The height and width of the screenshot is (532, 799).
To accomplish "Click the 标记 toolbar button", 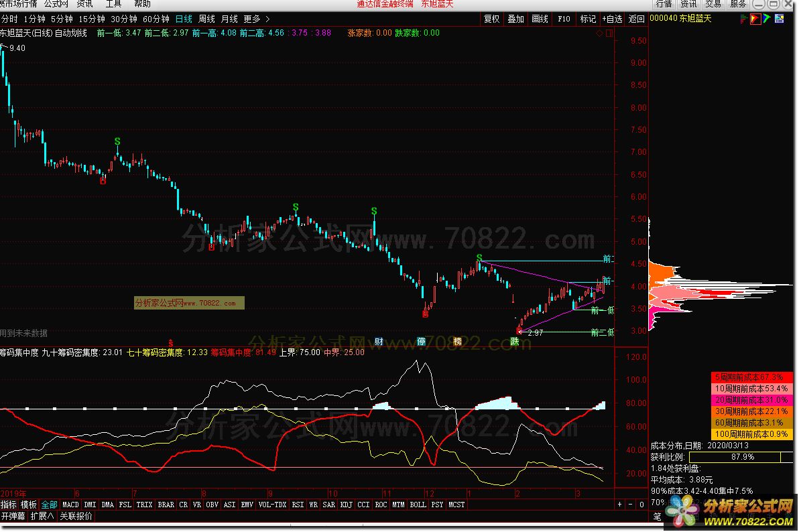I will [x=588, y=19].
